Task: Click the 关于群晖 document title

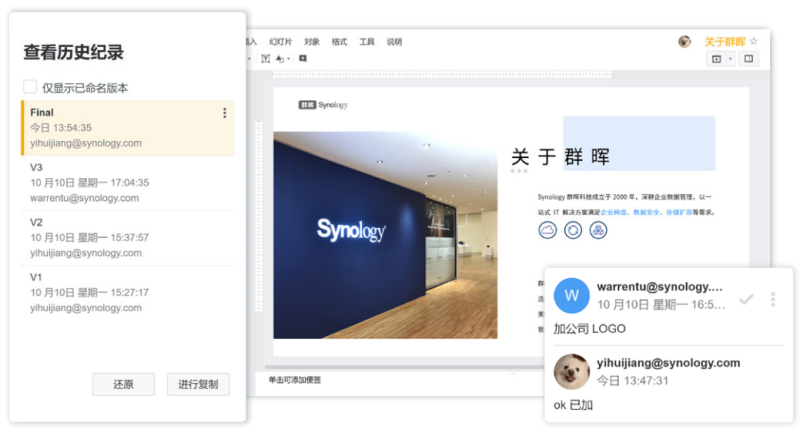Action: tap(725, 42)
